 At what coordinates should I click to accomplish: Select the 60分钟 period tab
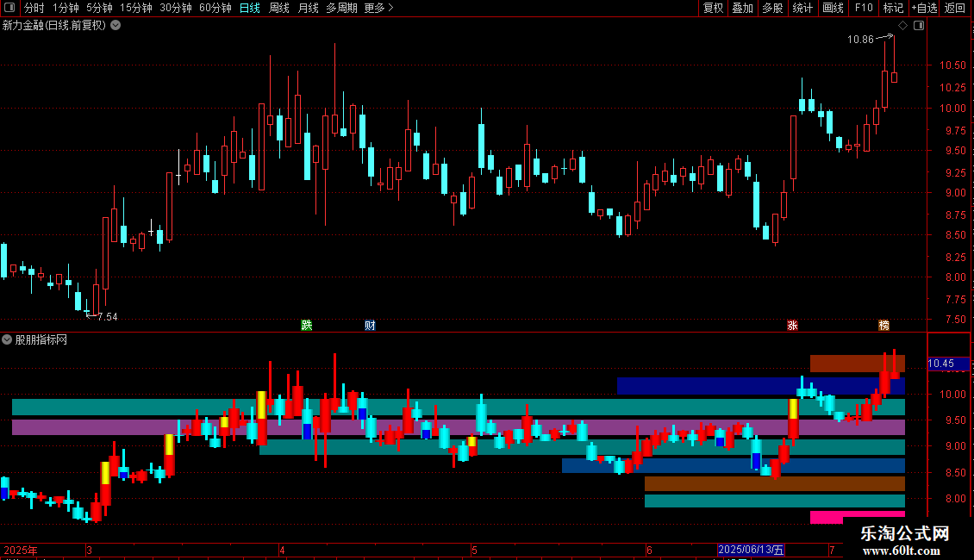tap(215, 8)
